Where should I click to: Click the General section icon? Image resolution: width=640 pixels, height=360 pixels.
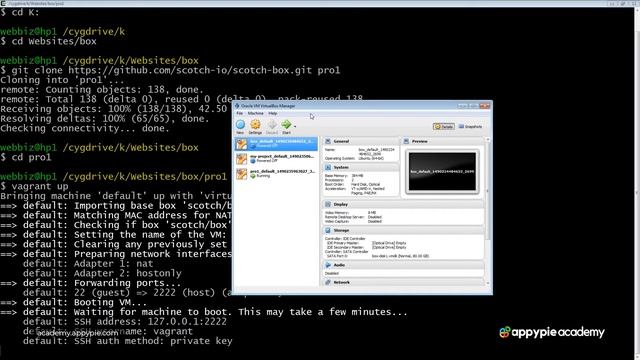(x=328, y=141)
